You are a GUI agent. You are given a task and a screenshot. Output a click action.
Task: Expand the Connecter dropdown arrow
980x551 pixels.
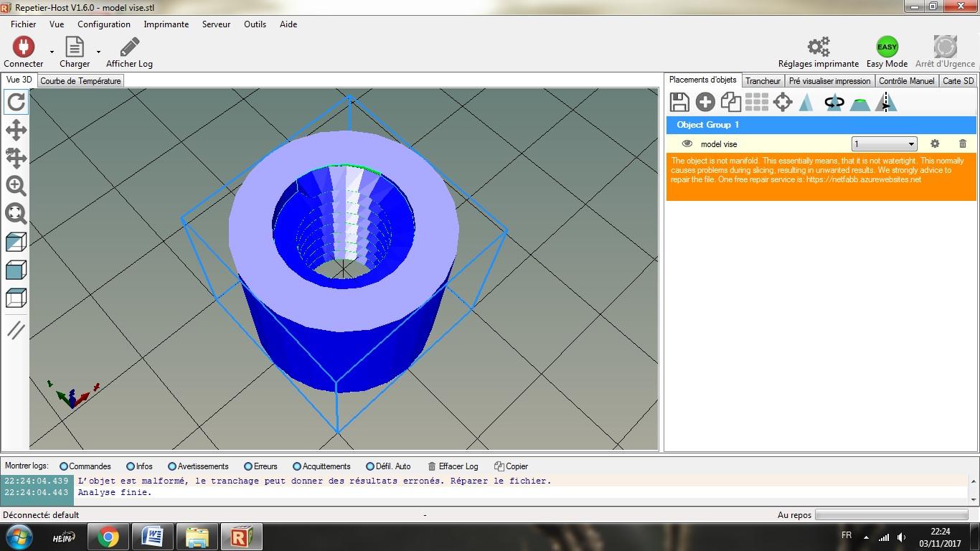52,52
